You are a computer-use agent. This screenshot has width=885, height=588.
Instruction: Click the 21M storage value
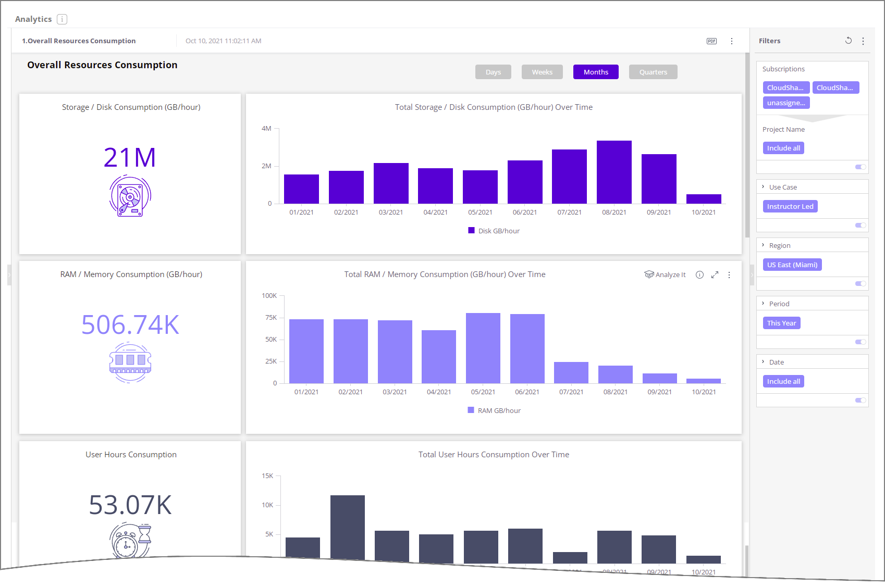130,157
